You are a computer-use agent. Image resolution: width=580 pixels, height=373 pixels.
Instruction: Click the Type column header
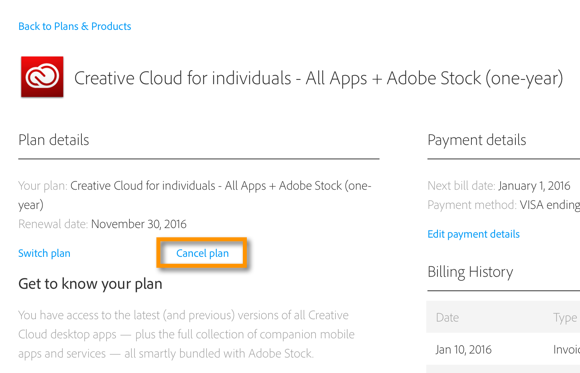(565, 317)
